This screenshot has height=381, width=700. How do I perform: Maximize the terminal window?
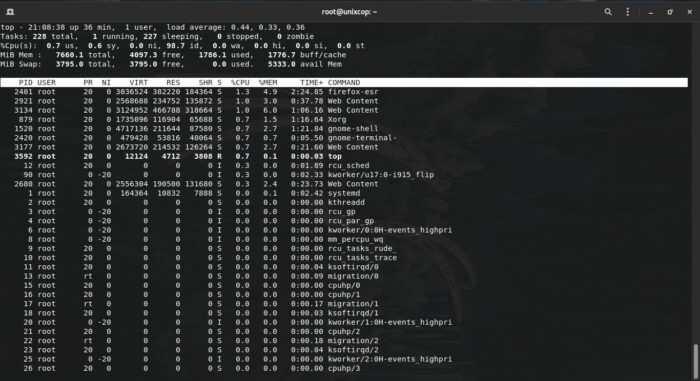pyautogui.click(x=670, y=12)
